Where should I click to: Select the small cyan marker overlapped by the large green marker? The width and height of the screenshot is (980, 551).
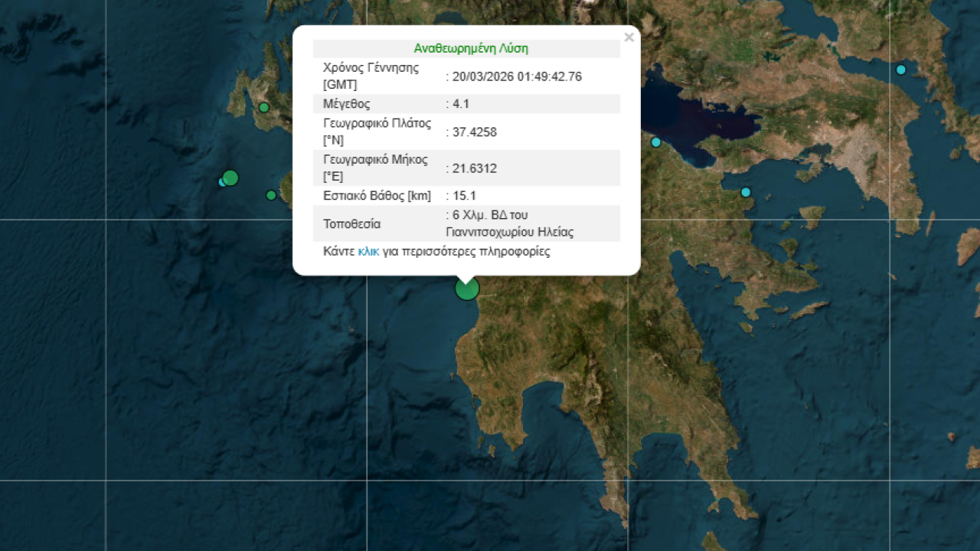tap(222, 182)
